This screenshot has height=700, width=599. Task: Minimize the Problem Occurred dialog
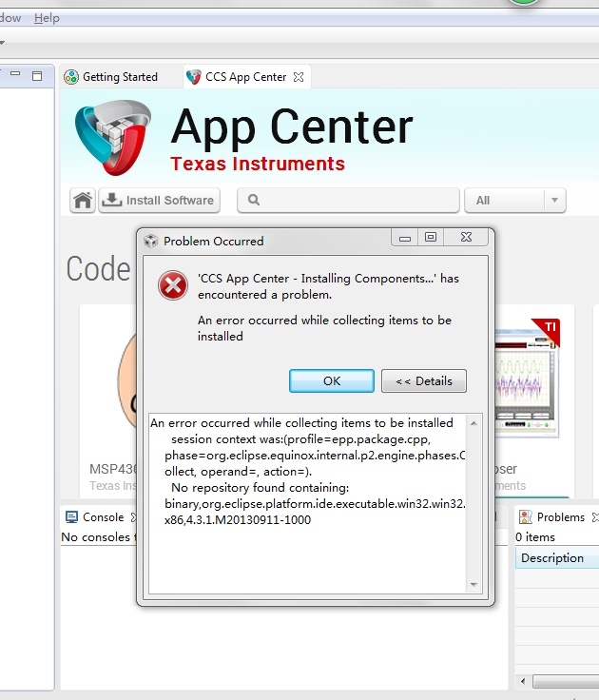pyautogui.click(x=405, y=238)
